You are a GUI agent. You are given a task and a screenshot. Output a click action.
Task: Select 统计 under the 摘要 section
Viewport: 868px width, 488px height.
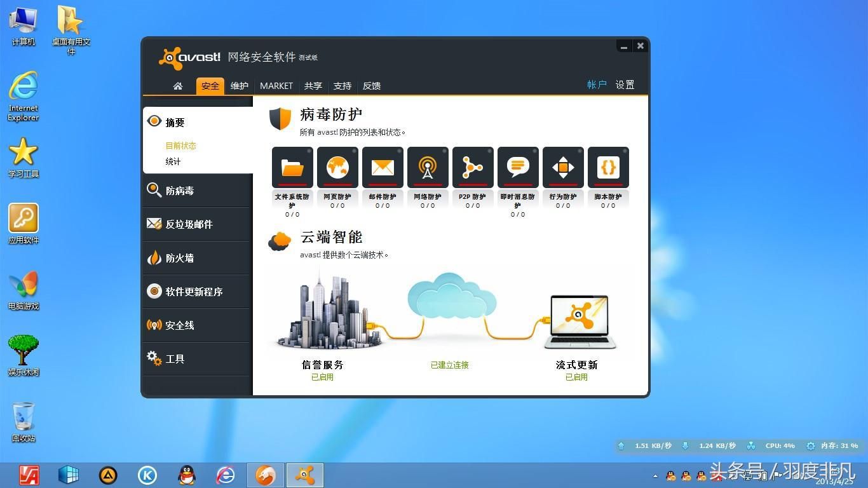tap(172, 161)
